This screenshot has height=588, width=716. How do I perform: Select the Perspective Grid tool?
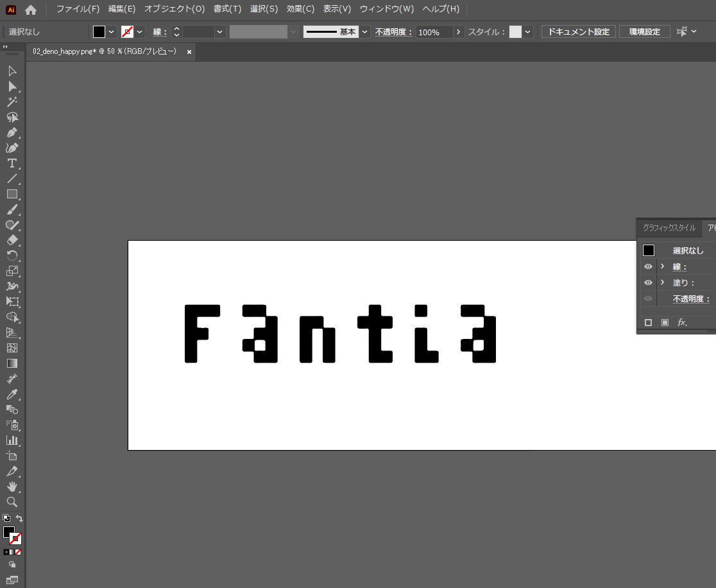click(12, 333)
